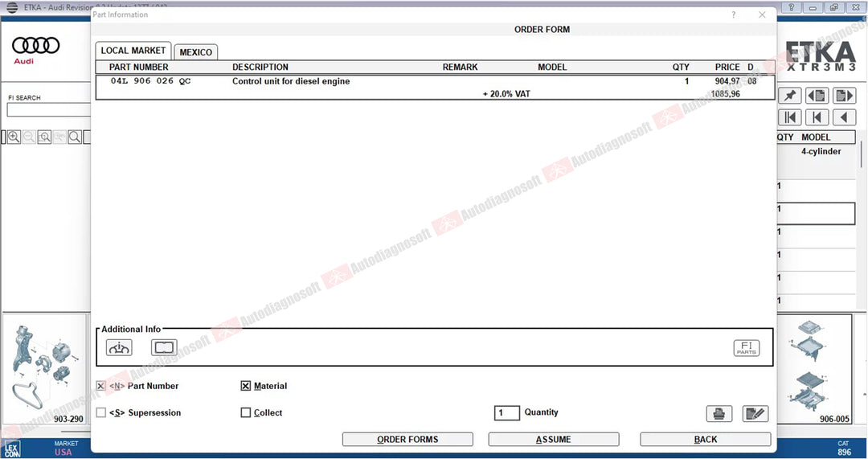Click the single left arrow back icon
Screen dimensions: 868x459
click(844, 117)
